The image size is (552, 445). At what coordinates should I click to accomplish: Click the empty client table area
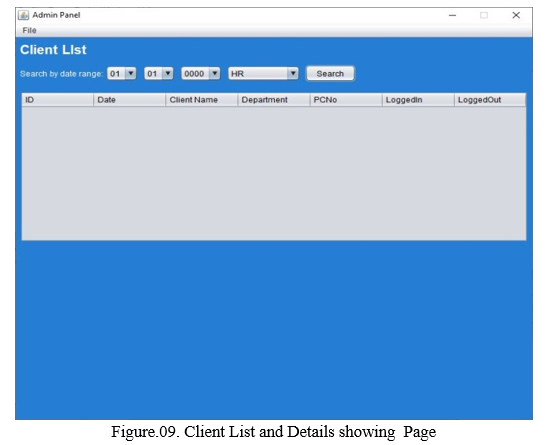tap(274, 174)
